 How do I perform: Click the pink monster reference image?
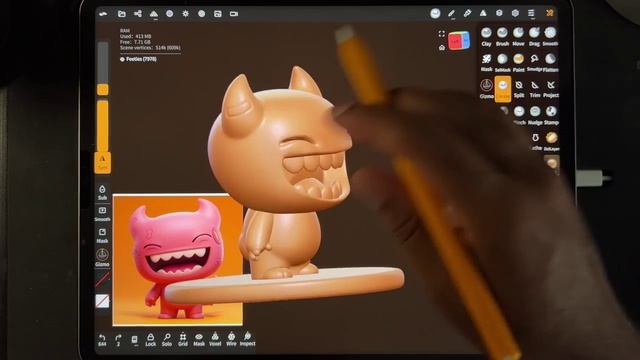point(178,260)
